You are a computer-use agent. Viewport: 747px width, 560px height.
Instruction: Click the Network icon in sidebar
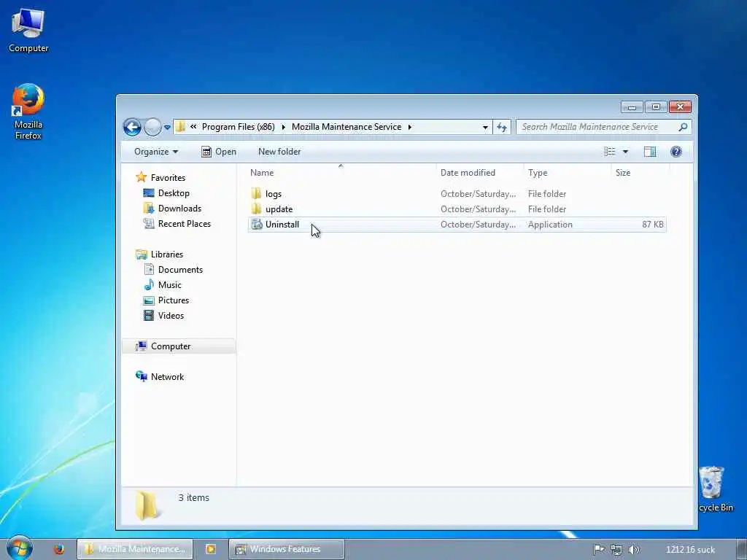(141, 376)
